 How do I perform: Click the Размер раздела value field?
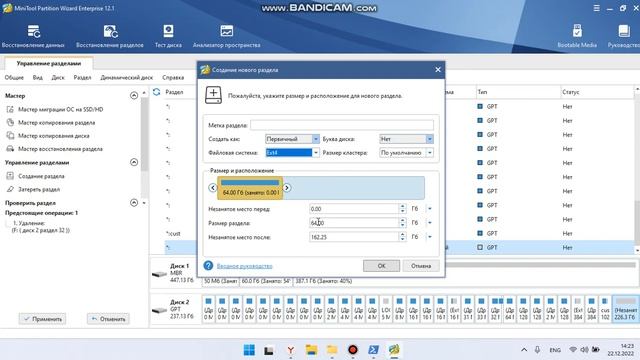(354, 223)
